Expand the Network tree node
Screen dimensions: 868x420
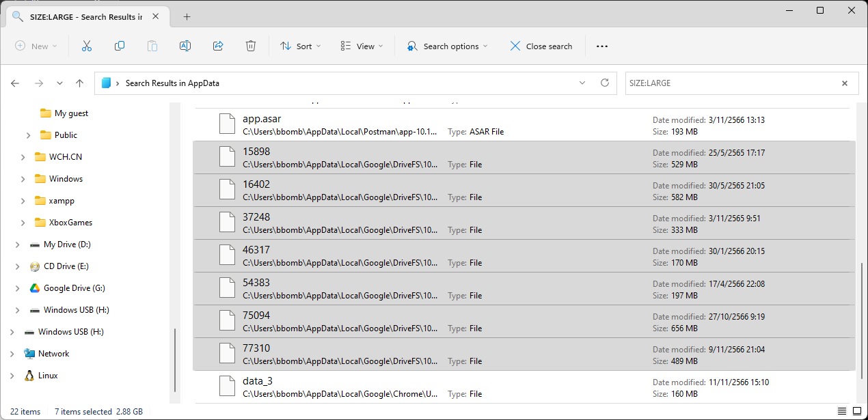pos(12,354)
